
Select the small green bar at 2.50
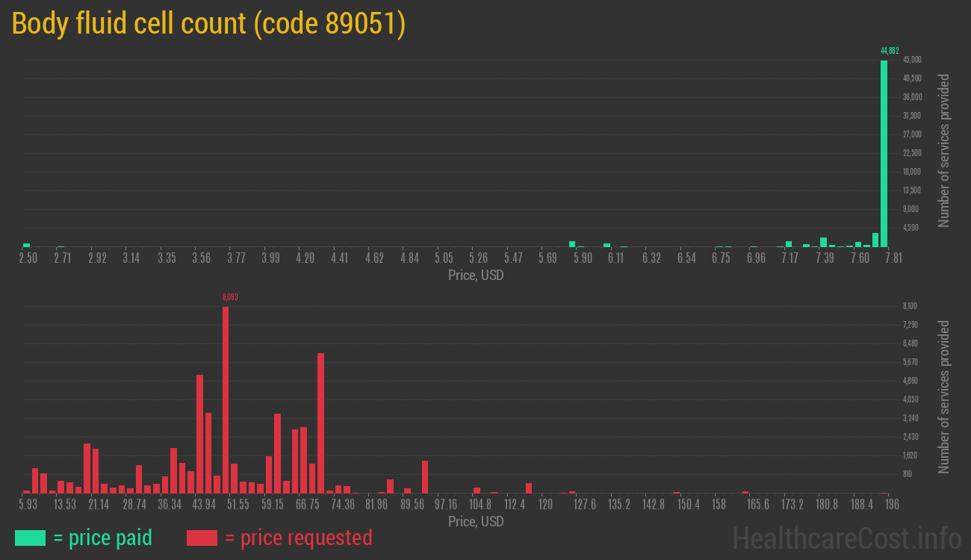[27, 245]
